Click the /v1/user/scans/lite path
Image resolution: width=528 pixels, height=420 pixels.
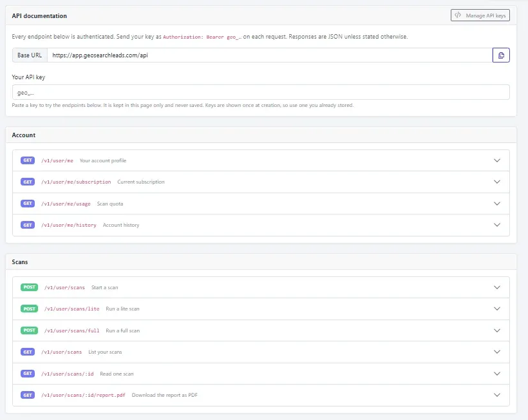71,309
